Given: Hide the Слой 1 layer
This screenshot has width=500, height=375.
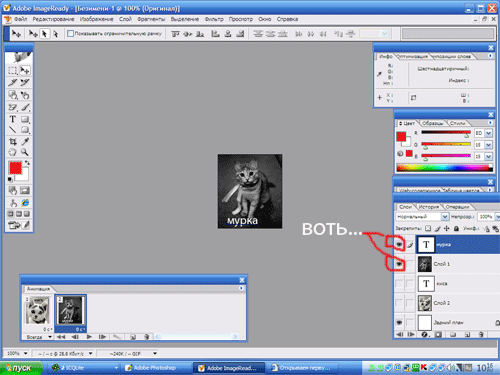Looking at the screenshot, I should pyautogui.click(x=399, y=264).
